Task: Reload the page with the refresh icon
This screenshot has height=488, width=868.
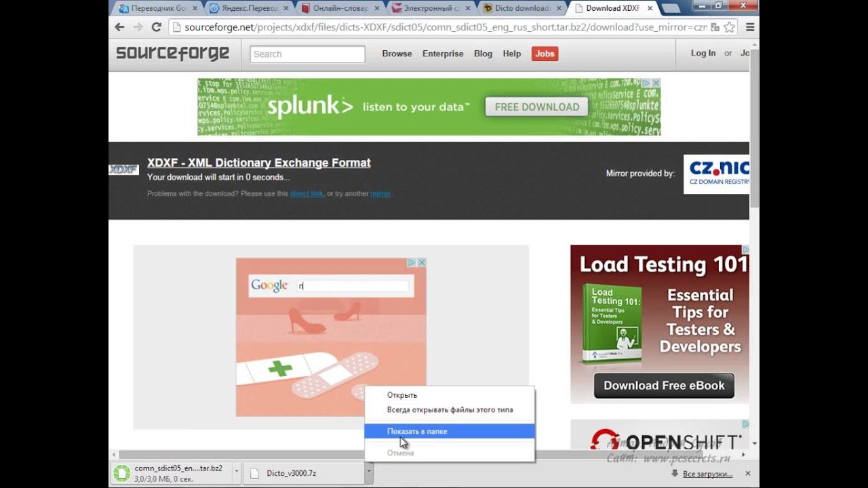Action: pos(156,27)
